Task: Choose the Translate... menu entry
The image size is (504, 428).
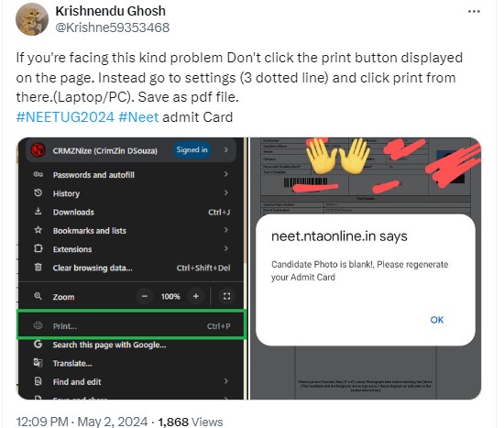Action: pyautogui.click(x=132, y=363)
